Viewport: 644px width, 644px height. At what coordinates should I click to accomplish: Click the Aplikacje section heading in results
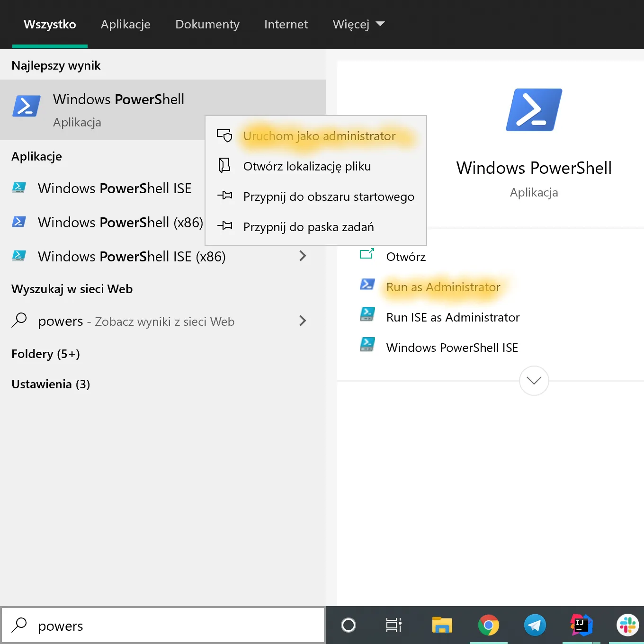pos(36,156)
